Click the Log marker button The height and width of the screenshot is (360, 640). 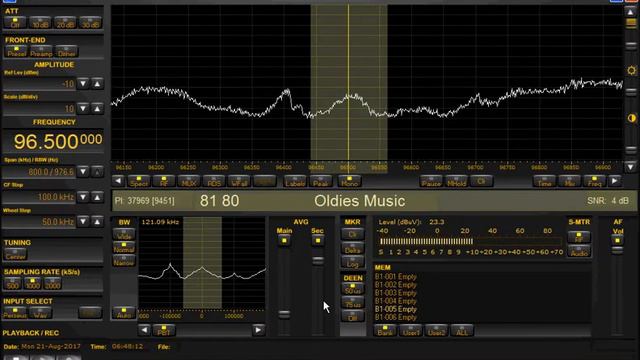point(352,262)
